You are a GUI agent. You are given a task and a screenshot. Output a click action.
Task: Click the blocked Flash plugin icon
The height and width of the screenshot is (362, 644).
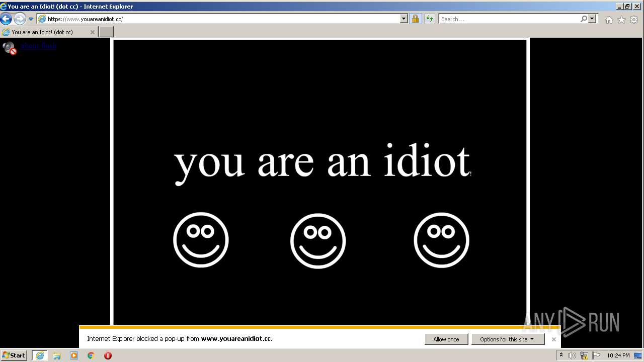10,48
